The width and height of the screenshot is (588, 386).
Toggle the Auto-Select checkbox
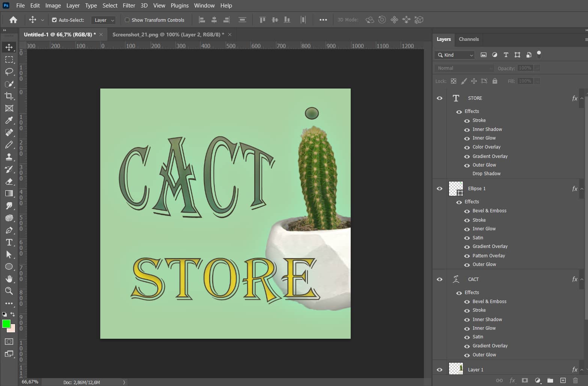point(54,20)
